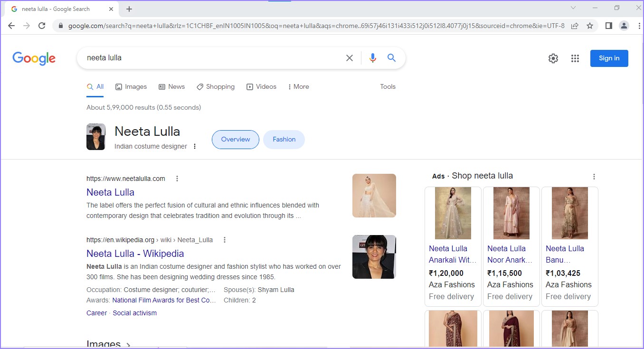Open the Chrome profile icon

624,26
